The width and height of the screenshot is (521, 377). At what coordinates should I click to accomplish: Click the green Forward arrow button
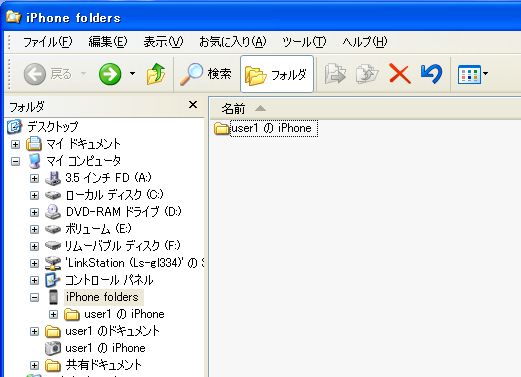tap(110, 74)
